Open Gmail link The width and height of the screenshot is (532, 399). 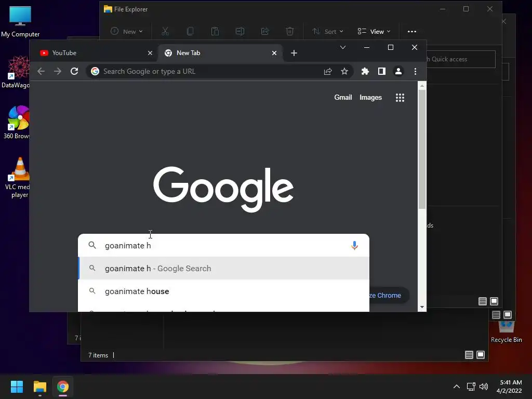[x=343, y=97]
